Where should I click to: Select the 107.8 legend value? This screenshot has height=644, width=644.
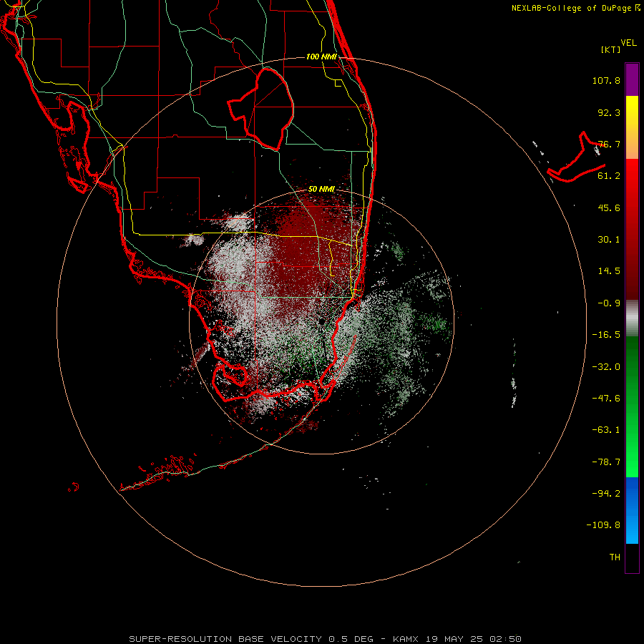[606, 80]
